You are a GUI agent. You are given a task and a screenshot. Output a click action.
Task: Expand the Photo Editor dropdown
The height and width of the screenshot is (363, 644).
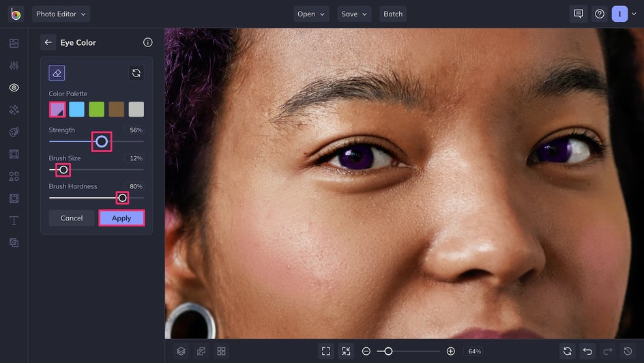pyautogui.click(x=61, y=14)
